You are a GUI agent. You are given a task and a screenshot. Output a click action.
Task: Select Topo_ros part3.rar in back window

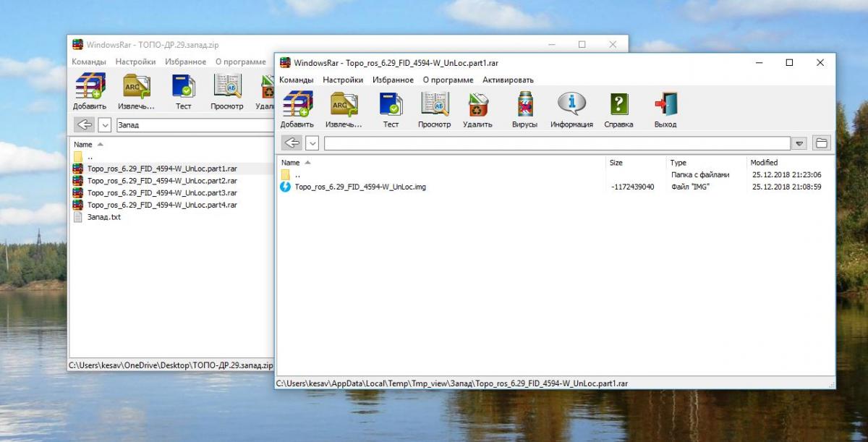[162, 193]
